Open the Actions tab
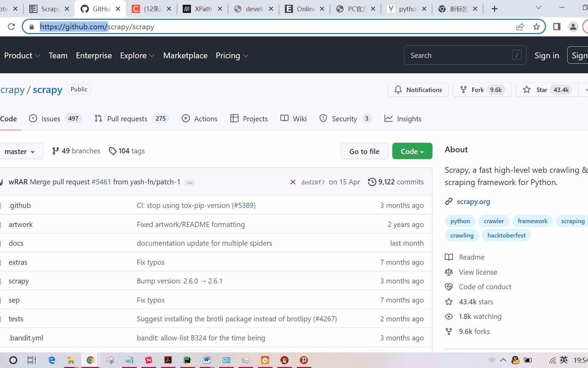Image resolution: width=588 pixels, height=368 pixels. [x=200, y=119]
